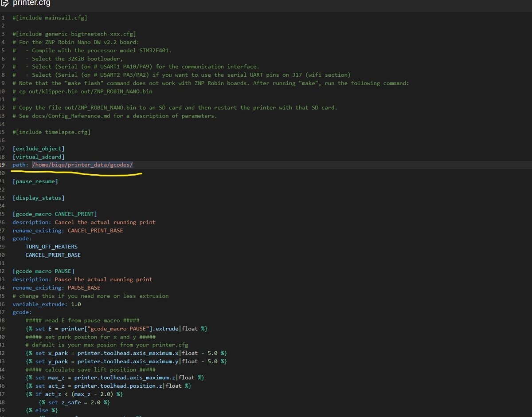This screenshot has width=532, height=417.
Task: Click the 'See docs/Config_Reference.md' comment line
Action: (x=114, y=116)
